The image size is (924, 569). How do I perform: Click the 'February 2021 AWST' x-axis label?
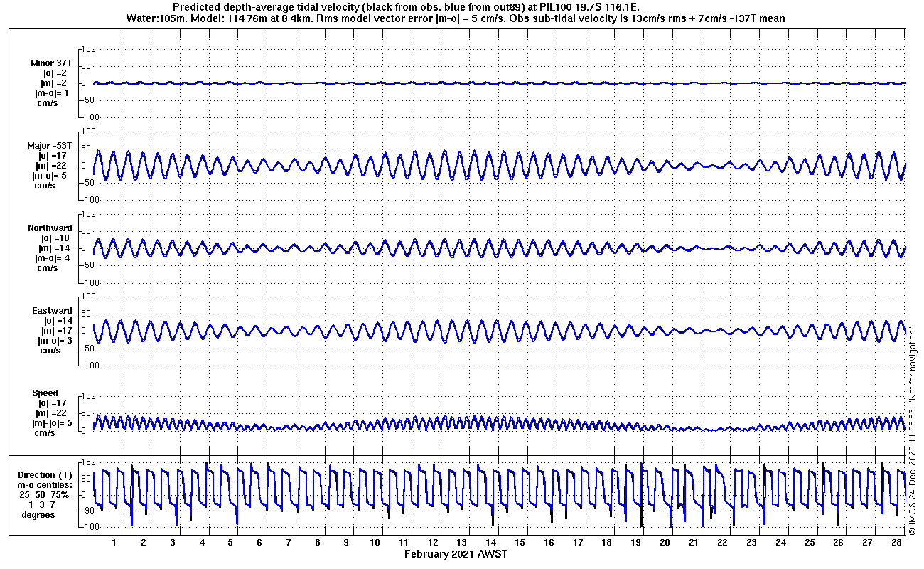point(456,554)
